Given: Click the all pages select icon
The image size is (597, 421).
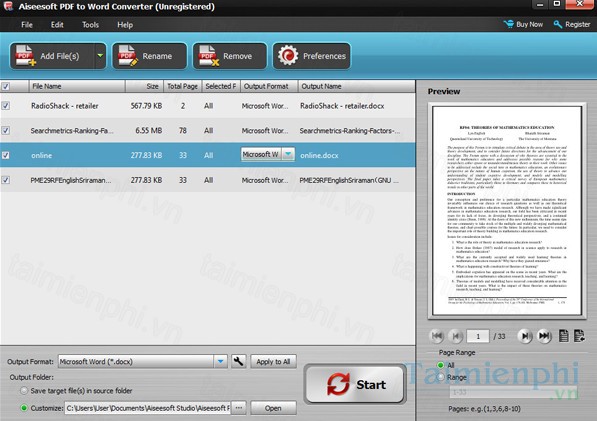Looking at the screenshot, I should click(579, 336).
